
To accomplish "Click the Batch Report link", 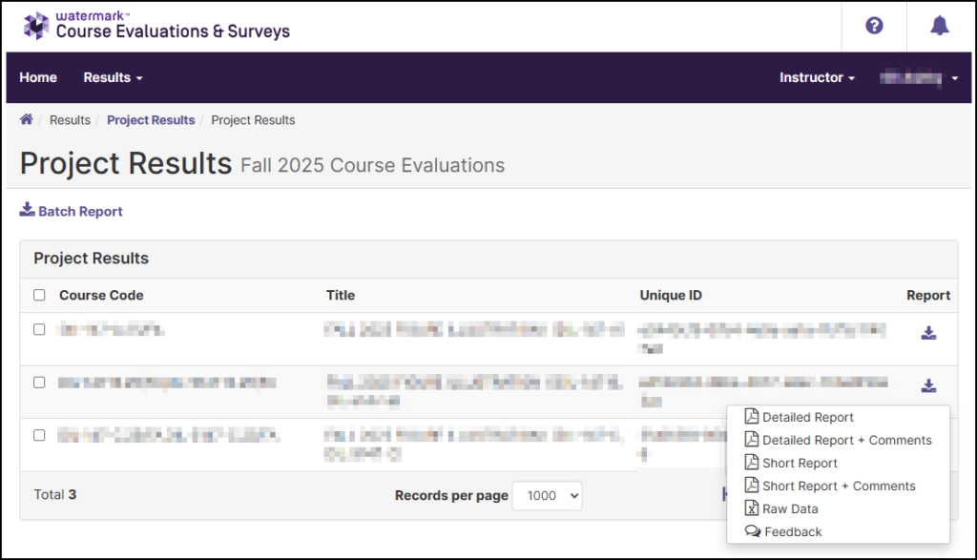I will 77,211.
